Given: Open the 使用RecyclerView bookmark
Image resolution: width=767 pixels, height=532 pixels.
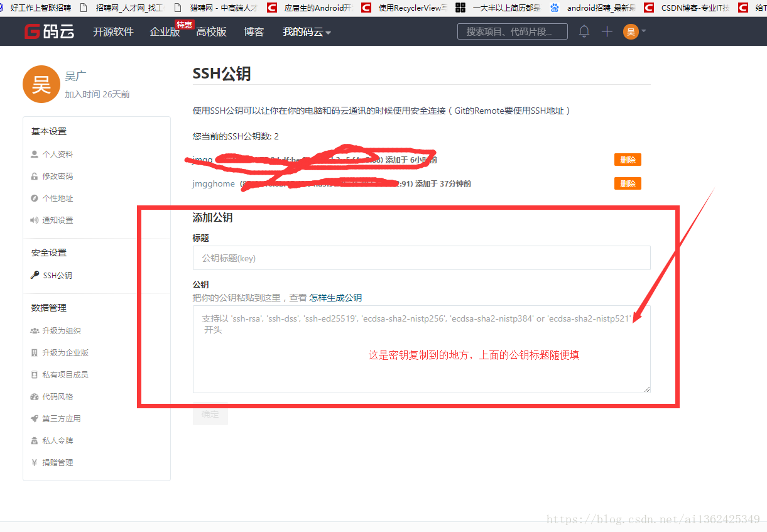Looking at the screenshot, I should click(405, 8).
